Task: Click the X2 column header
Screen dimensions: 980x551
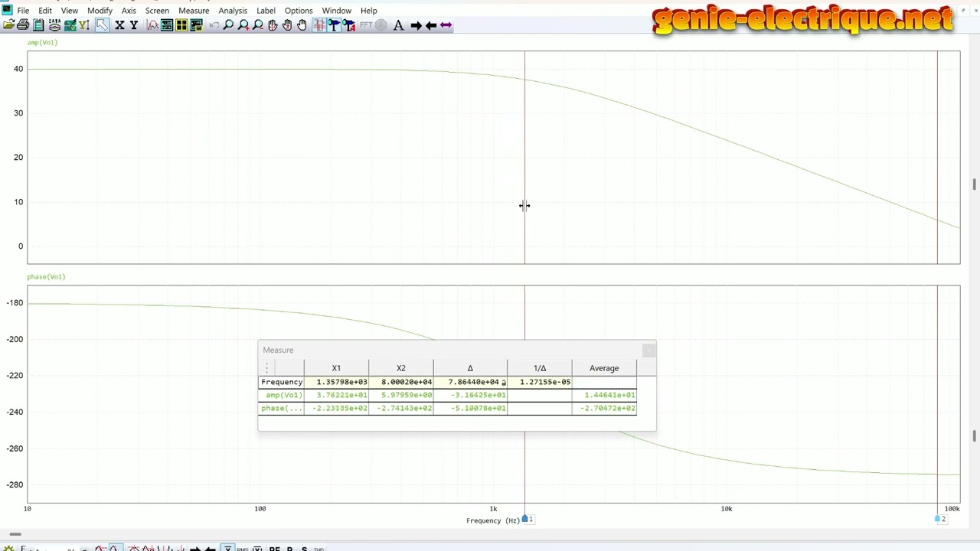Action: click(x=401, y=368)
